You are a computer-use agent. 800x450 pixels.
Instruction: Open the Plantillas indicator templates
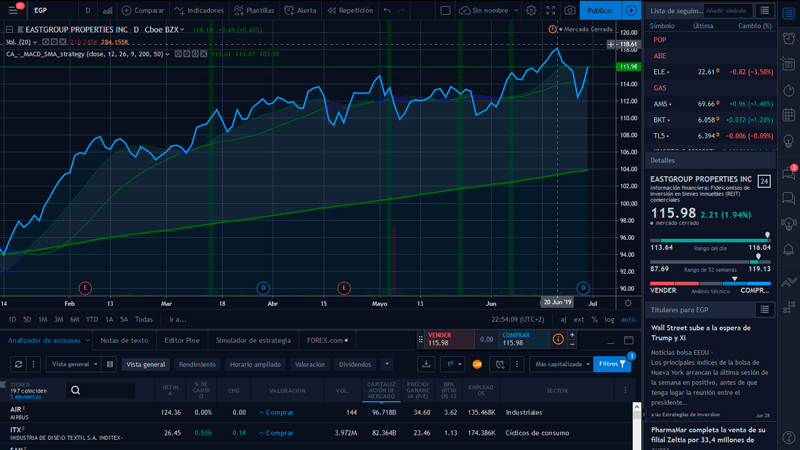(x=254, y=10)
